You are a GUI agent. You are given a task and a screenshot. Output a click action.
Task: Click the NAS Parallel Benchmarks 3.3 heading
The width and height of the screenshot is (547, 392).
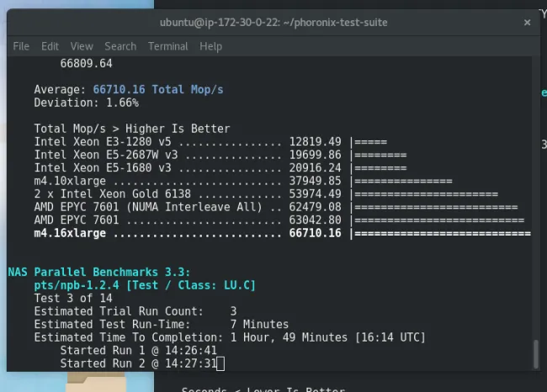pyautogui.click(x=99, y=272)
